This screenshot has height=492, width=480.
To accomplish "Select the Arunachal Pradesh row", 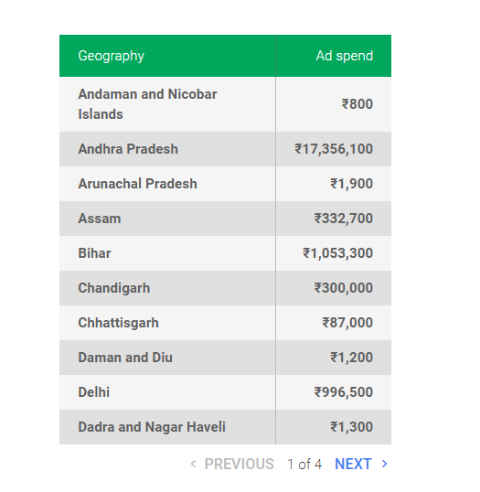I will (x=225, y=184).
